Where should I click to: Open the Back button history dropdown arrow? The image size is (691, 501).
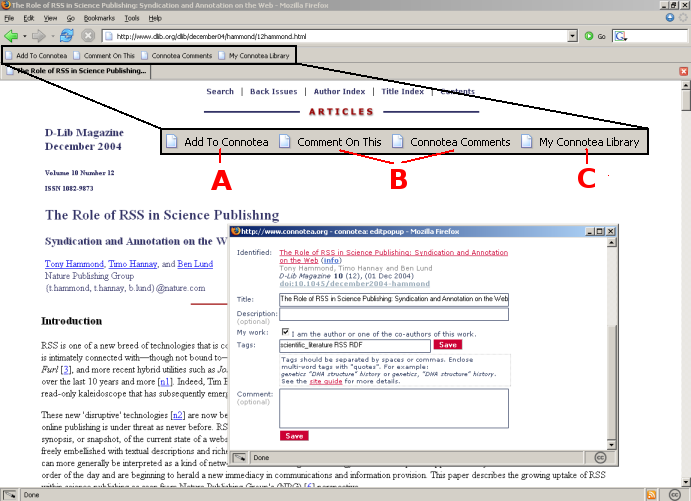click(x=25, y=36)
